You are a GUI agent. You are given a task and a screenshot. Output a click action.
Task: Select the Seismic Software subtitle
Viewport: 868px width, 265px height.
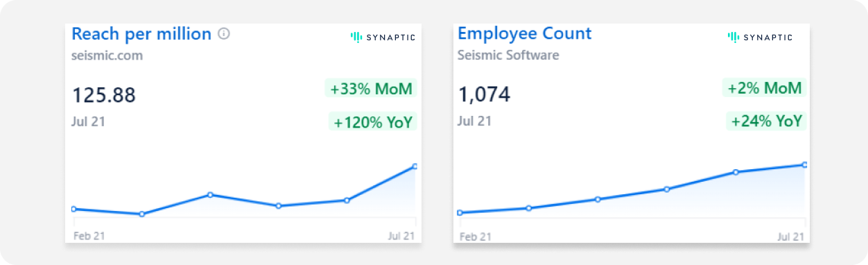click(x=508, y=55)
